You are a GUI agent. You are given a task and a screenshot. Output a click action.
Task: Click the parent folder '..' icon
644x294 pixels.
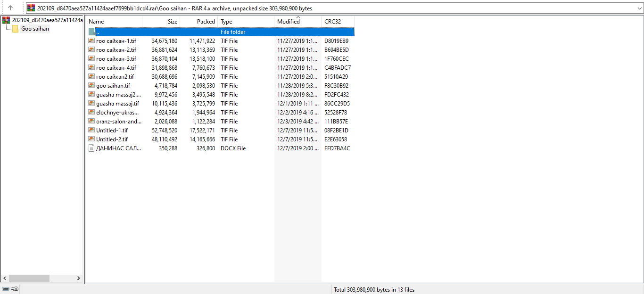pyautogui.click(x=91, y=32)
